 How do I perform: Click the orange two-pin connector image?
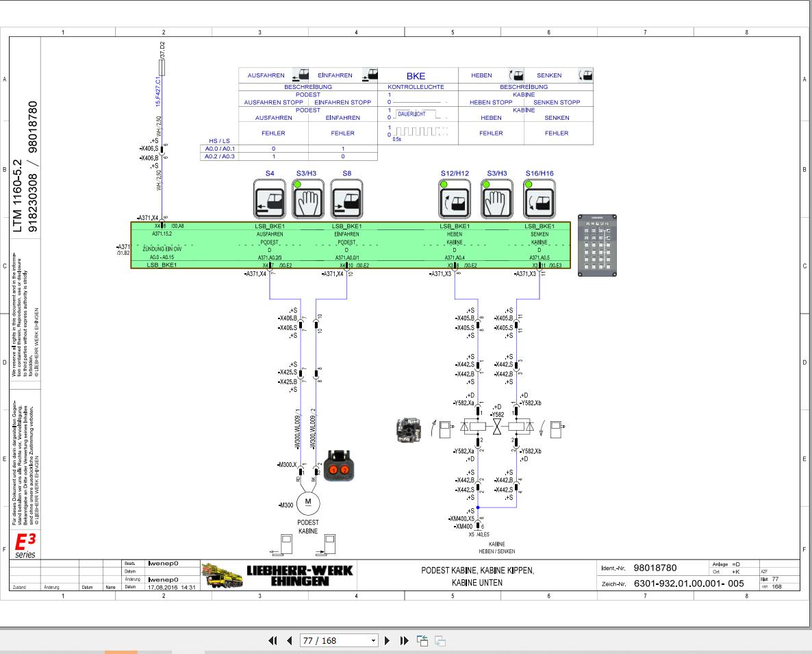point(339,466)
